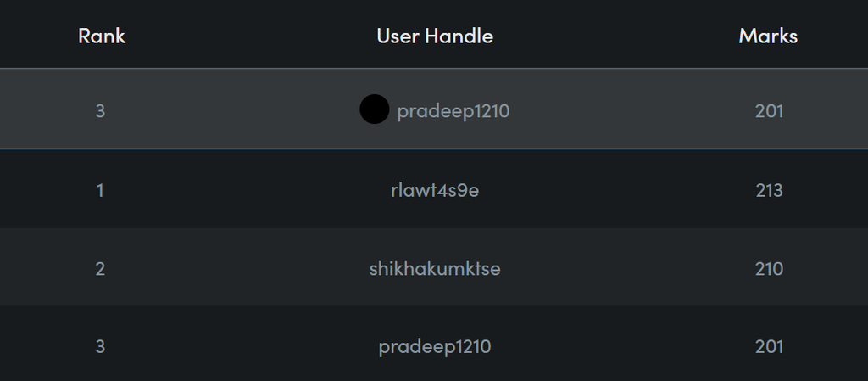
Task: Click the black avatar beside pradeep1210
Action: [374, 109]
